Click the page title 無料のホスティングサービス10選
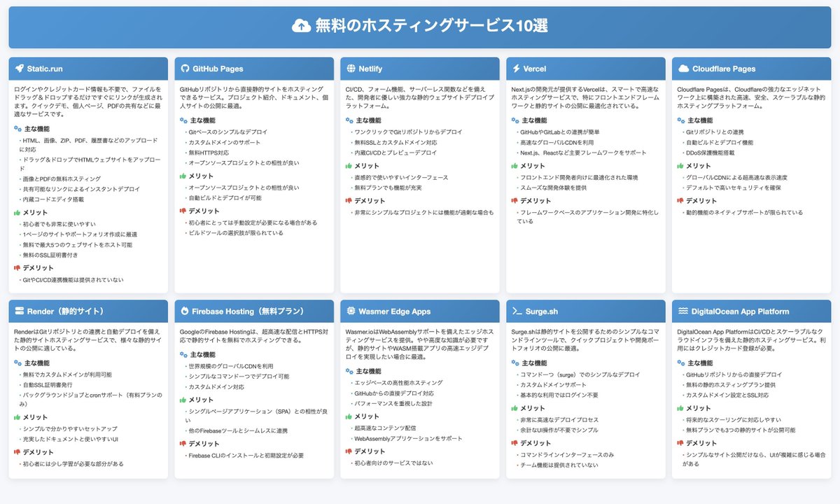 [x=432, y=26]
